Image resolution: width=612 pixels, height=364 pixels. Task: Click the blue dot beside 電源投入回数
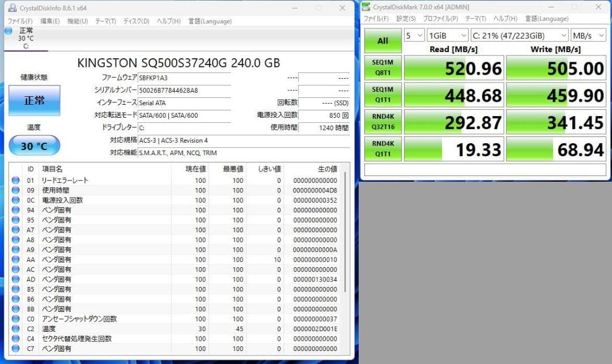coord(15,200)
